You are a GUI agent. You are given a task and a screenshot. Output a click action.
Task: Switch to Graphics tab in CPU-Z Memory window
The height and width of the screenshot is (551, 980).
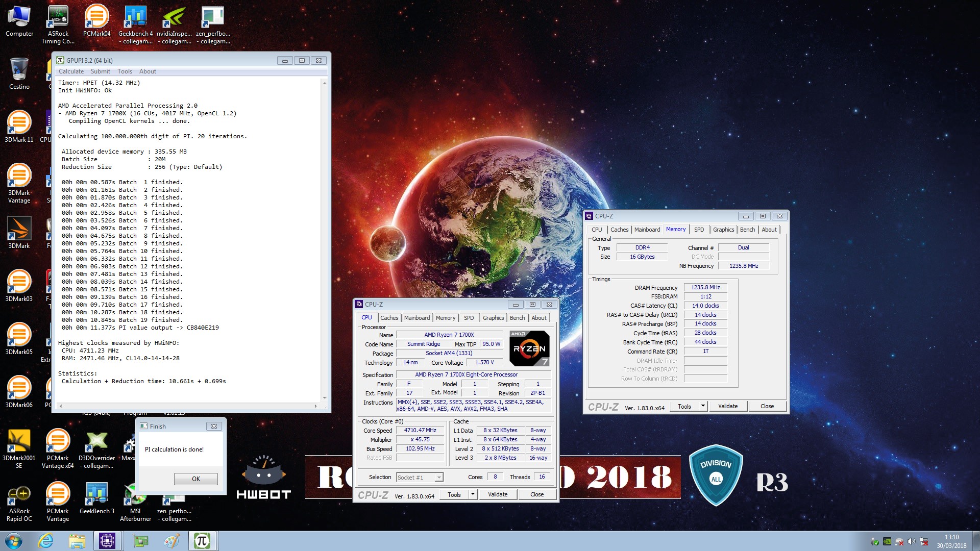point(723,230)
